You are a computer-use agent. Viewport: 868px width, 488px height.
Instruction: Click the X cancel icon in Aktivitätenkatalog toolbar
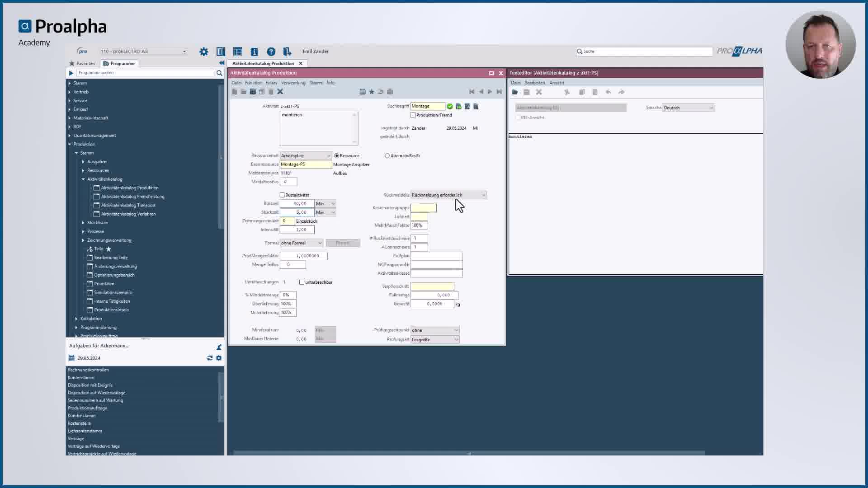(x=280, y=92)
